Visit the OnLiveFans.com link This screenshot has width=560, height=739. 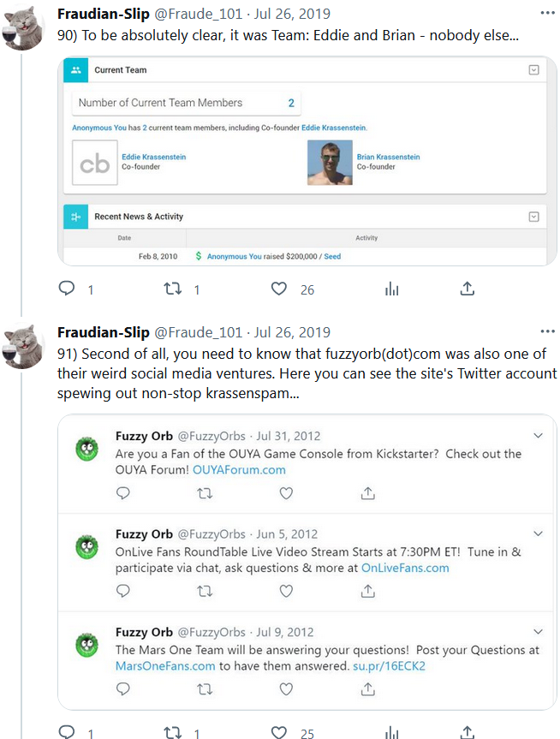tap(405, 567)
